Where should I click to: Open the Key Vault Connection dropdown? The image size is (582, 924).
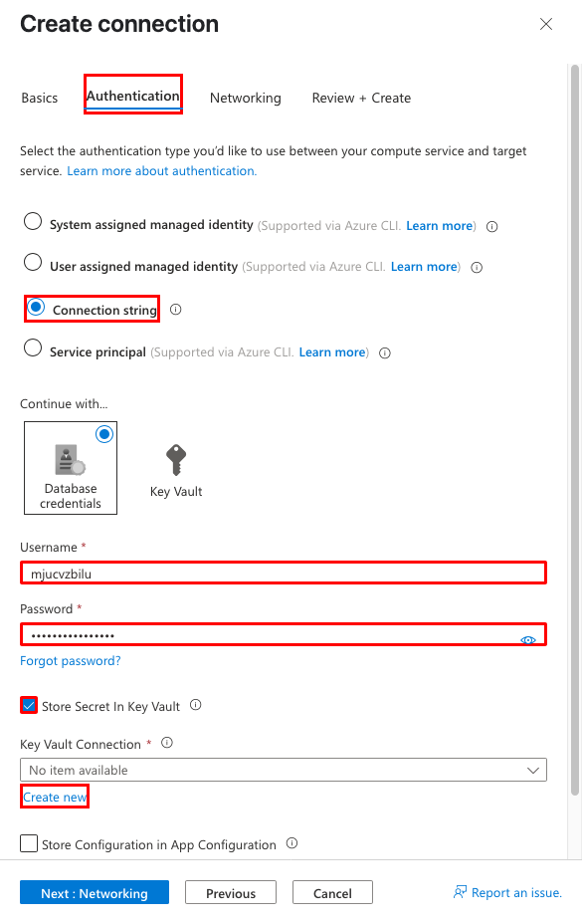pyautogui.click(x=284, y=770)
